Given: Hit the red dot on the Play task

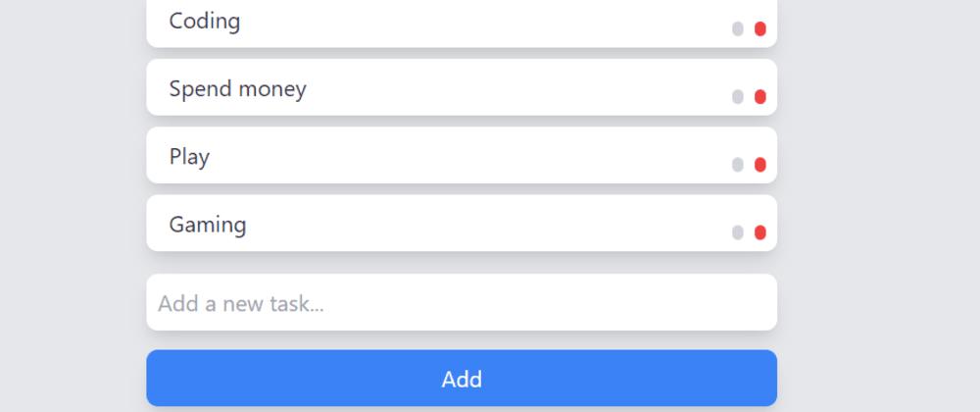Looking at the screenshot, I should point(760,165).
